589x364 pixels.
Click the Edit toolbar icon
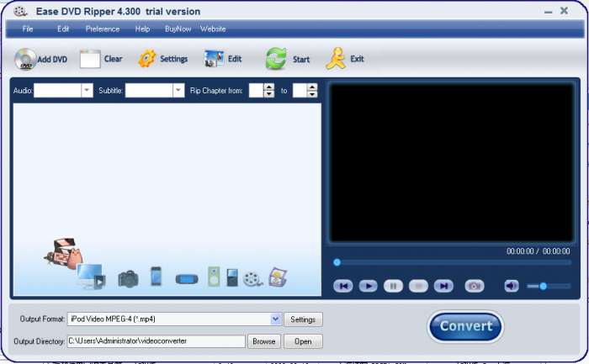coord(213,60)
